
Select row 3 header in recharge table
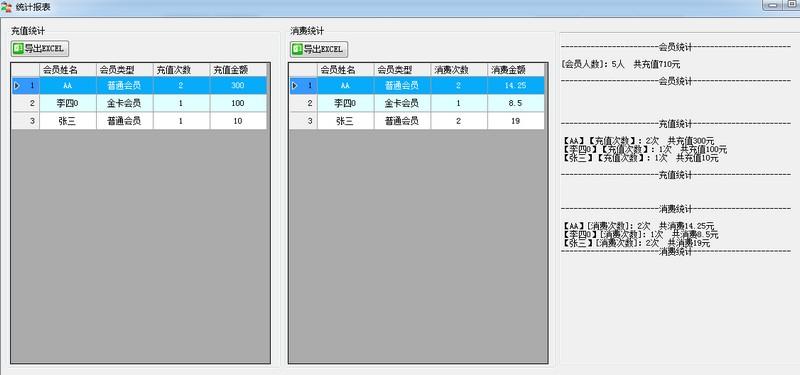tap(26, 121)
